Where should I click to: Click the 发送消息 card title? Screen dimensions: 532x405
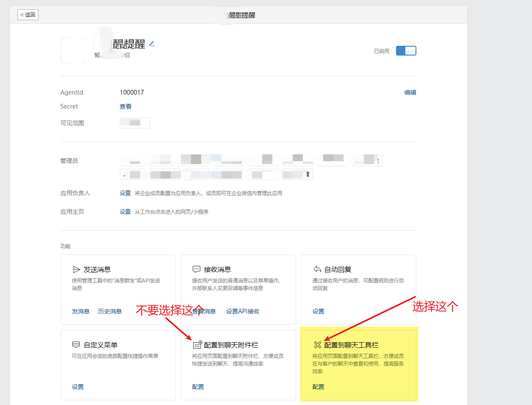97,269
